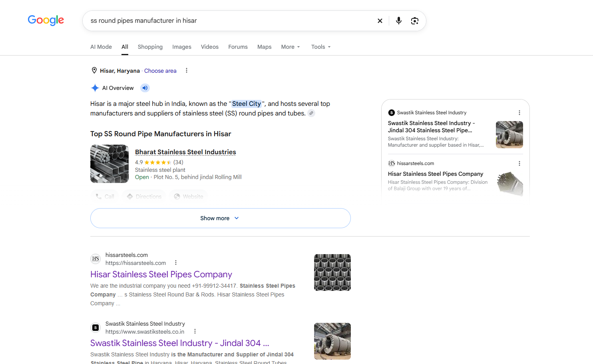Open Search by image camera icon
This screenshot has width=593, height=364.
415,21
